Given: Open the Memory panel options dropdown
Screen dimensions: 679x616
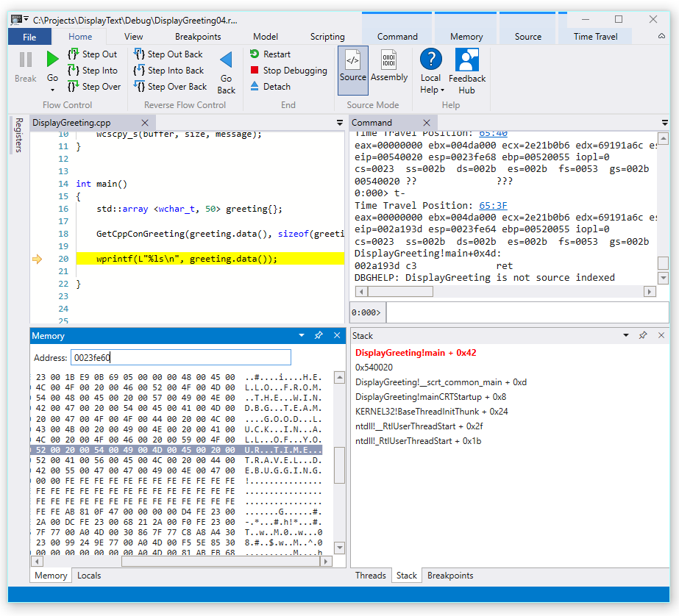Looking at the screenshot, I should pyautogui.click(x=302, y=335).
